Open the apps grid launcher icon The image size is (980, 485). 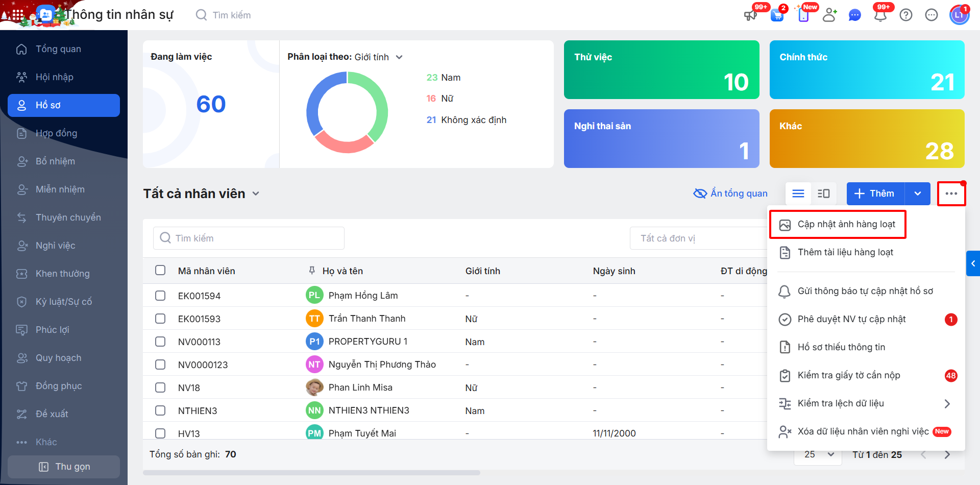(x=18, y=15)
